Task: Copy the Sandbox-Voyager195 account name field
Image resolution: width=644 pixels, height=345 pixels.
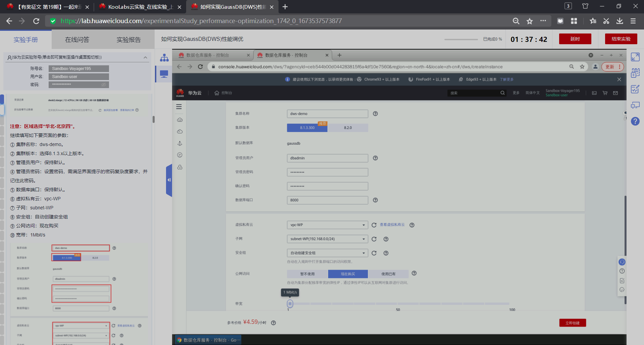Action: [78, 69]
